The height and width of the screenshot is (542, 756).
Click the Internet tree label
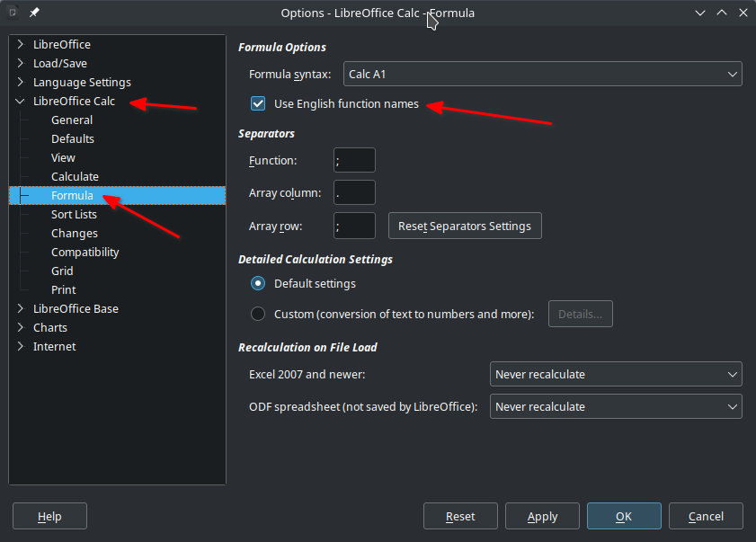pyautogui.click(x=55, y=346)
